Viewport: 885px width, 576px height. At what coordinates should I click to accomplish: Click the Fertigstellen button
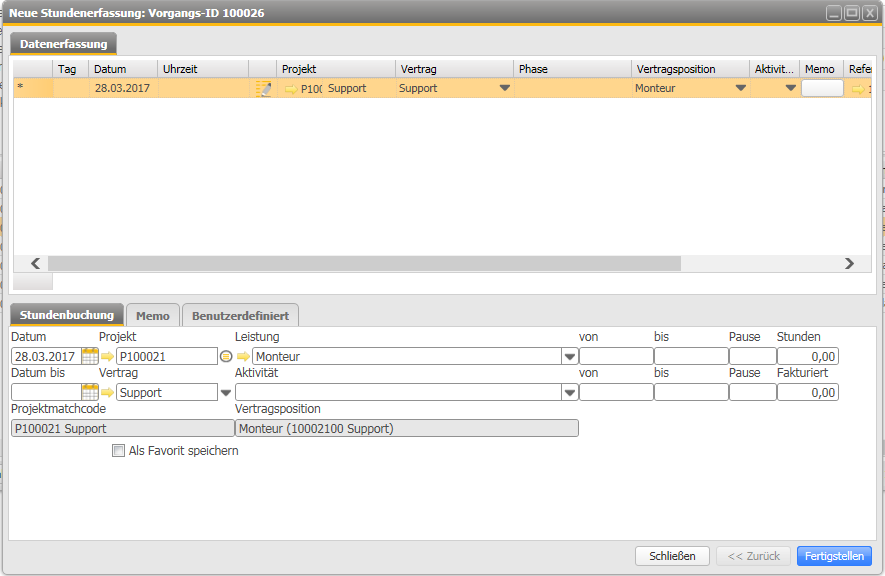tap(833, 556)
